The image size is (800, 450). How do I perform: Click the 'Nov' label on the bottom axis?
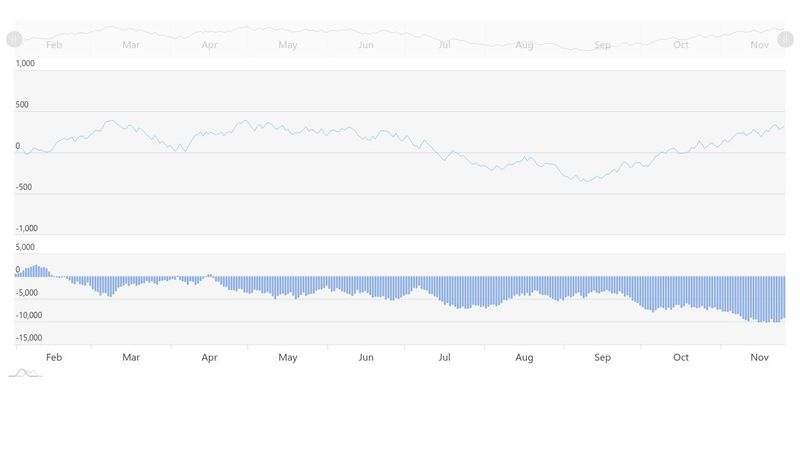[760, 357]
